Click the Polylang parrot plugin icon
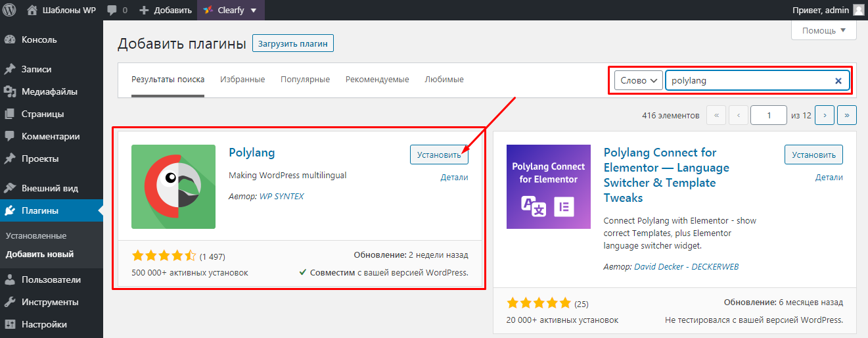This screenshot has height=338, width=868. pyautogui.click(x=173, y=187)
